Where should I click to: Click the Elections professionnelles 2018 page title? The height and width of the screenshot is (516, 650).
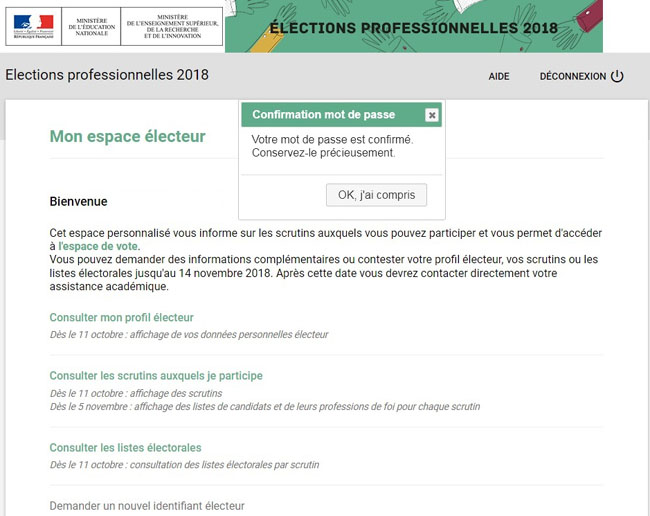[x=107, y=75]
